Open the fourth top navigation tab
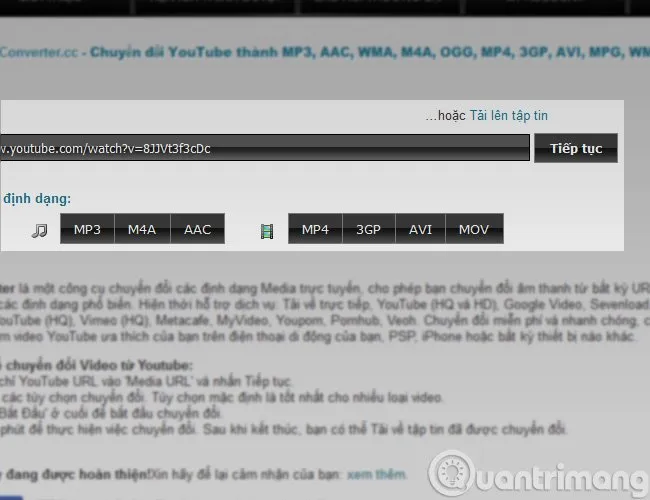The width and height of the screenshot is (650, 500). (540, 7)
